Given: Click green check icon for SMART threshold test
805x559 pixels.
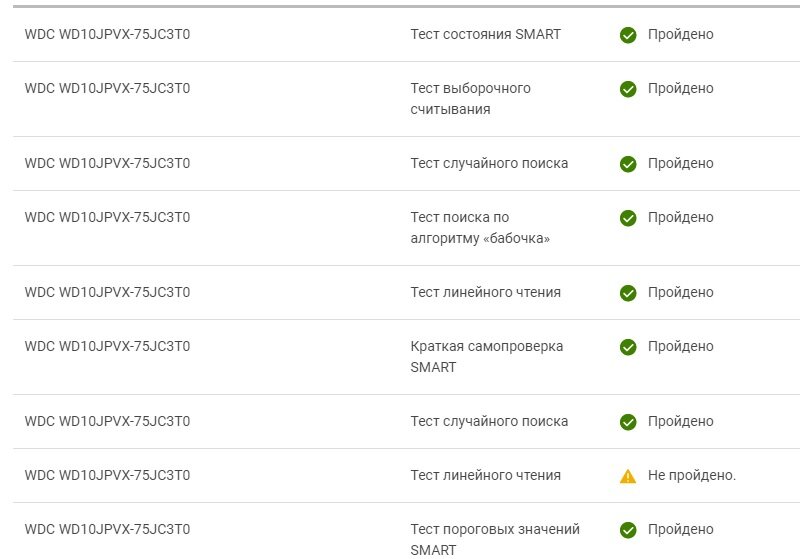Looking at the screenshot, I should (628, 530).
